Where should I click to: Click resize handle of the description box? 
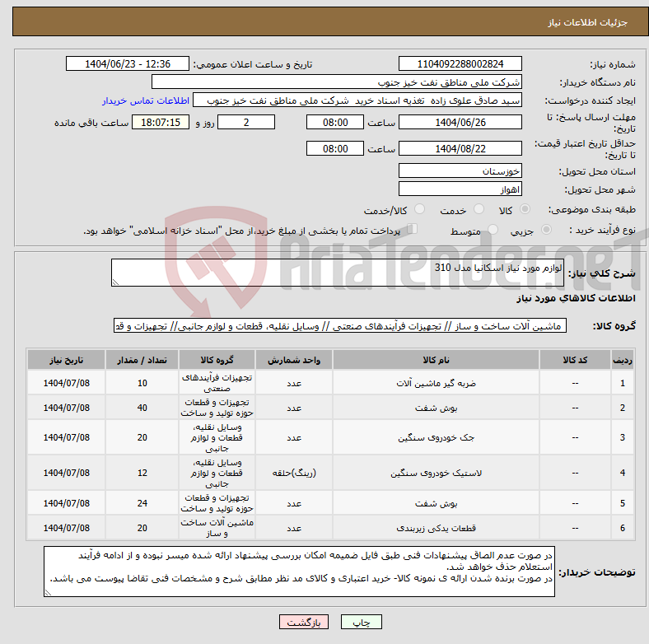pos(115,282)
